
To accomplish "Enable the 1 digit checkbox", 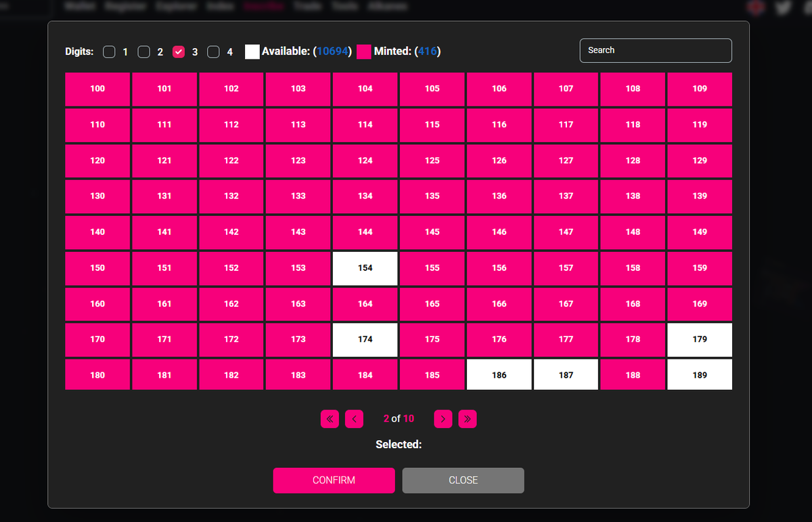I will tap(109, 52).
